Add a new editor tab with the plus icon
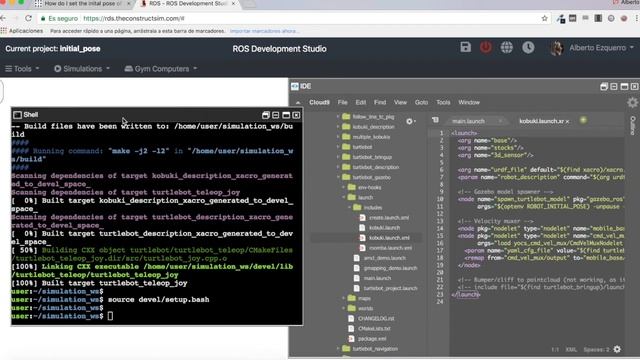The height and width of the screenshot is (360, 640). [583, 120]
